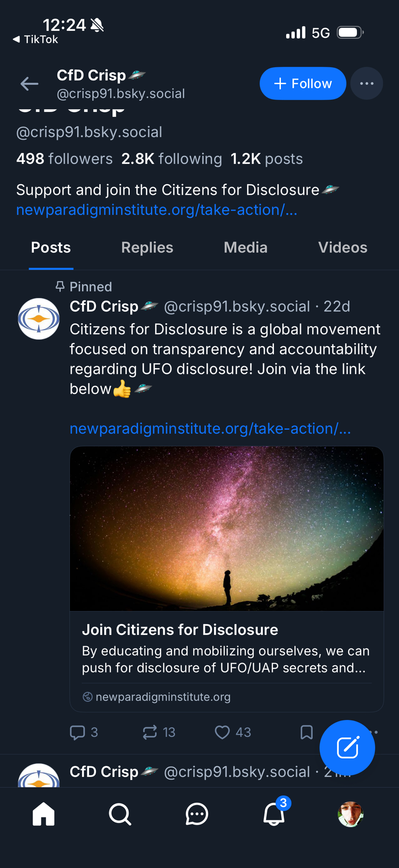Open the Chat messages
The height and width of the screenshot is (868, 399).
197,814
